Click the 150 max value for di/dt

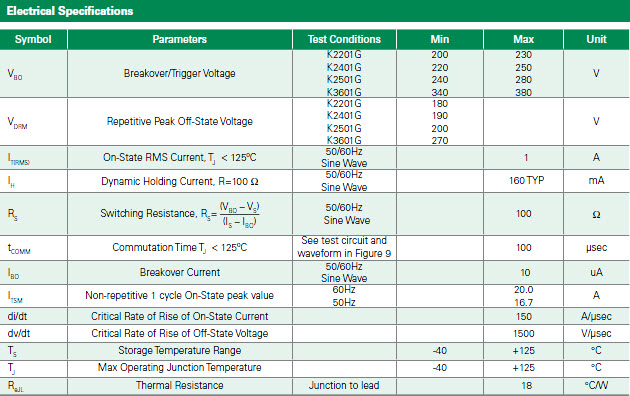pos(524,317)
